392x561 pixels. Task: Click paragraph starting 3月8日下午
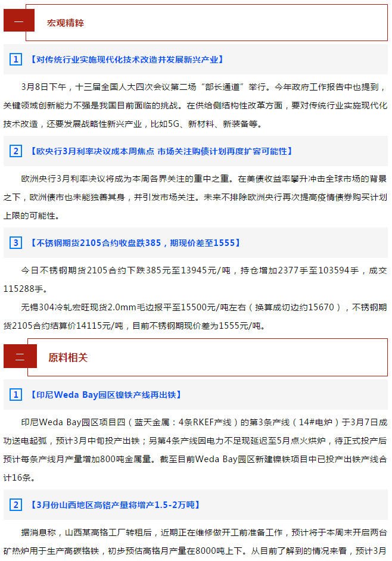pyautogui.click(x=195, y=105)
